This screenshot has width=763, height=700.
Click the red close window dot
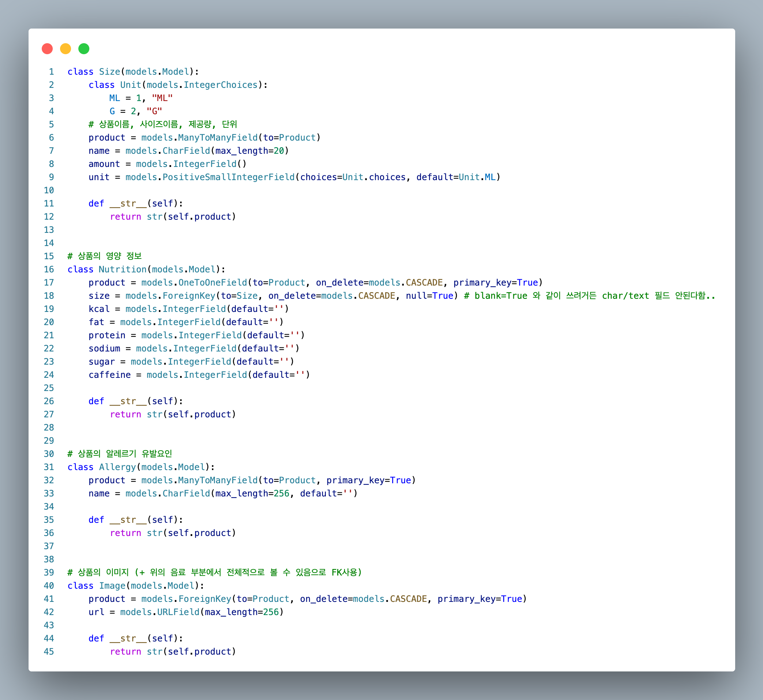tap(47, 49)
